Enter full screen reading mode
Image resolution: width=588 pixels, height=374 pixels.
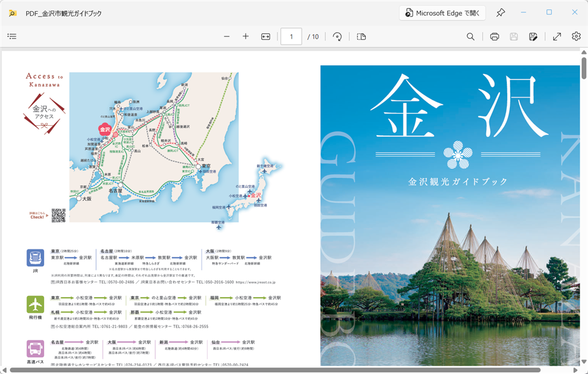557,36
